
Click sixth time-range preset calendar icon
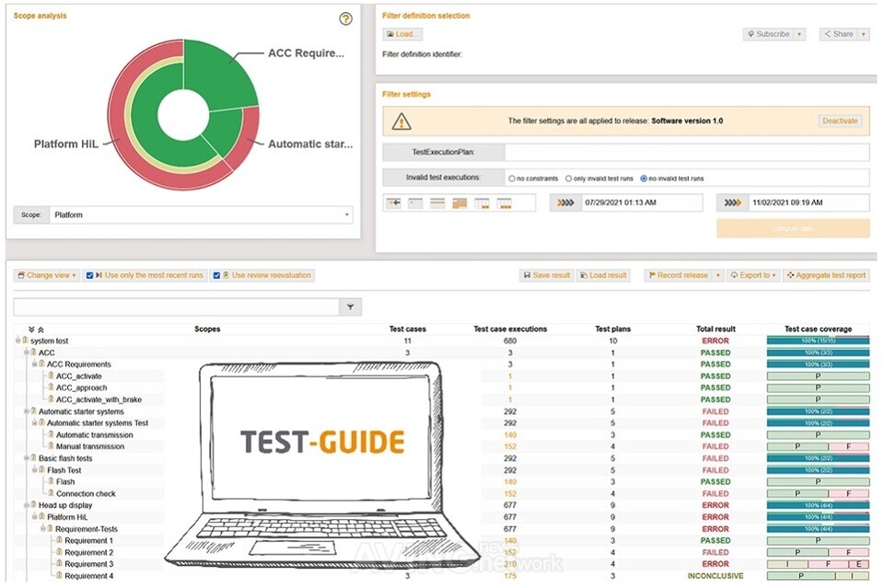click(x=504, y=202)
